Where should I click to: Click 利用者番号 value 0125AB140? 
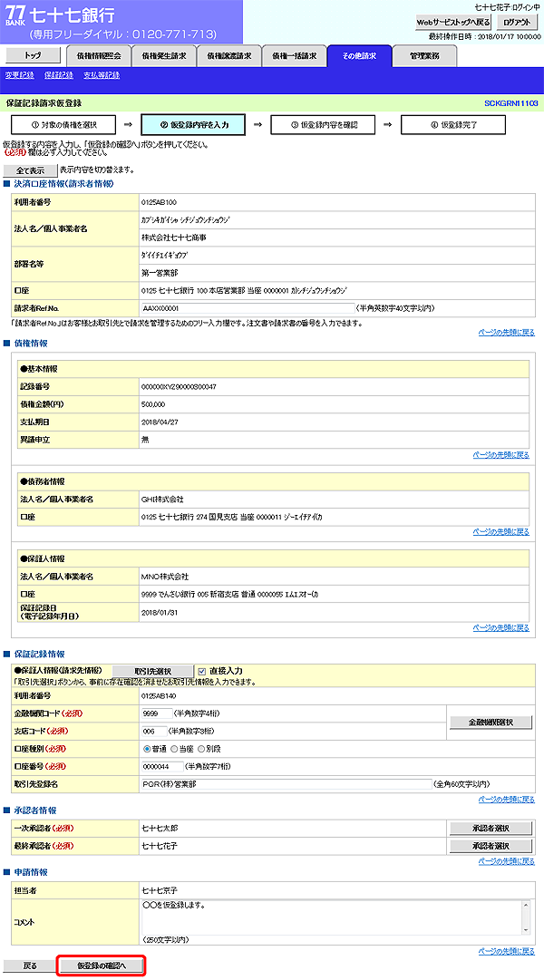(160, 695)
